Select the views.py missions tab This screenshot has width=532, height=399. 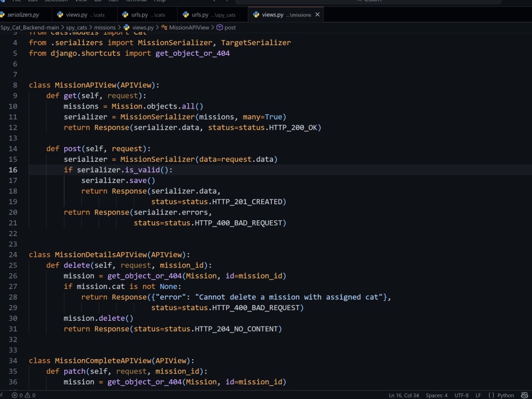pyautogui.click(x=286, y=14)
